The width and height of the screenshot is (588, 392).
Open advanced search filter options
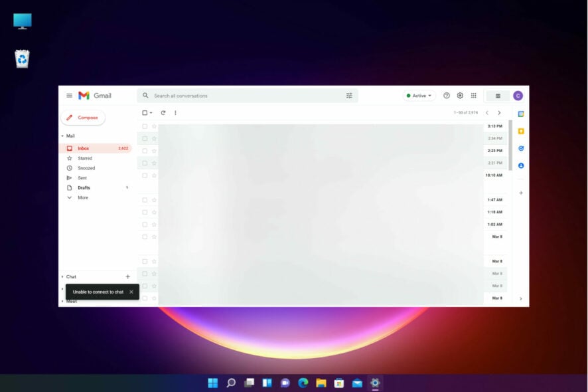tap(349, 95)
